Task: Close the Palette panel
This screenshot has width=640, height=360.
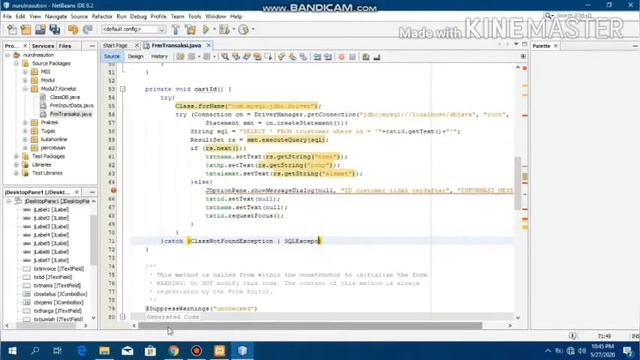Action: 556,46
